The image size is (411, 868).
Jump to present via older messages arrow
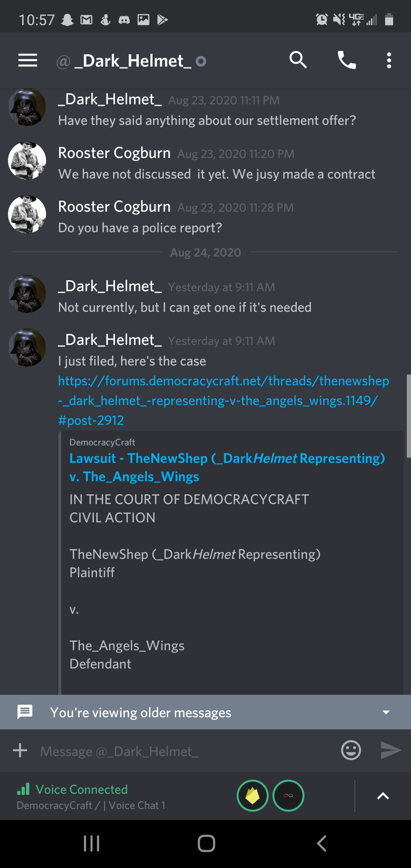click(386, 712)
